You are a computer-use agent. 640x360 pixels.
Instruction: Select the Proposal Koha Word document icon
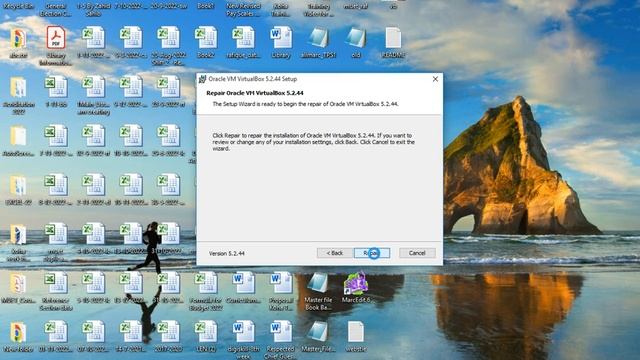tap(281, 283)
